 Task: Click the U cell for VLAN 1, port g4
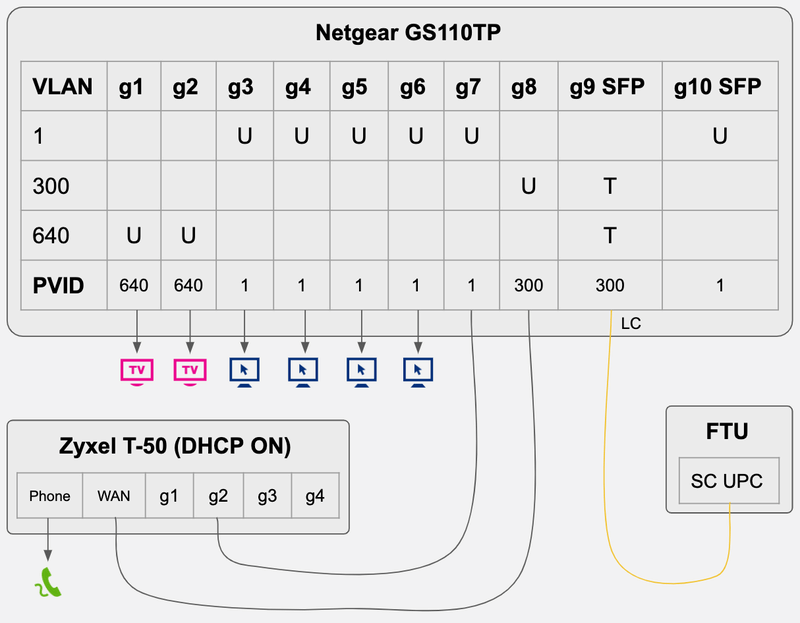tap(302, 136)
